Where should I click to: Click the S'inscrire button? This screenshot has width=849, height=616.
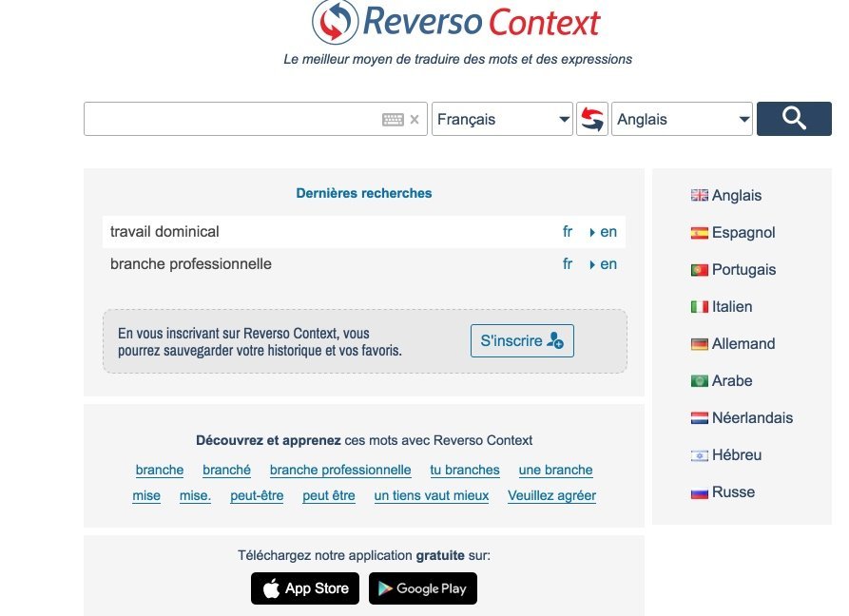point(521,340)
